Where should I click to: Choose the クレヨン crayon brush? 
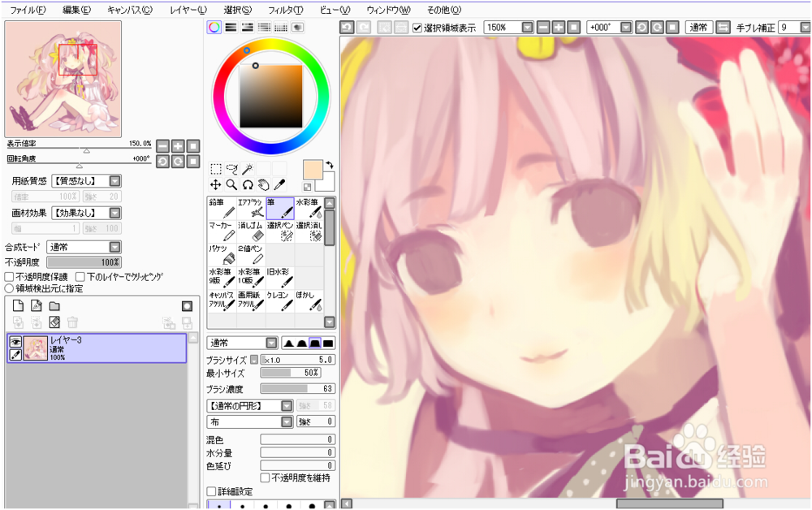(x=280, y=301)
